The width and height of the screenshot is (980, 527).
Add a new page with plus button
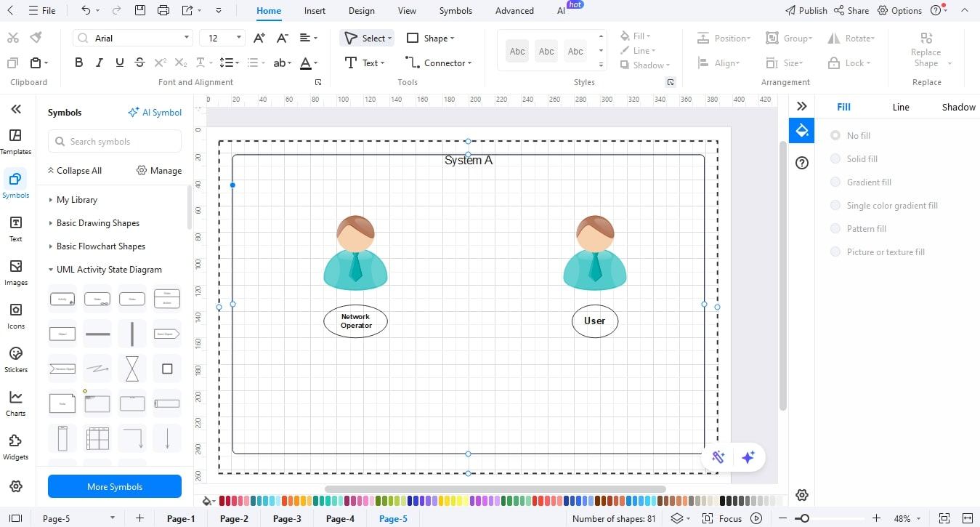coord(139,518)
